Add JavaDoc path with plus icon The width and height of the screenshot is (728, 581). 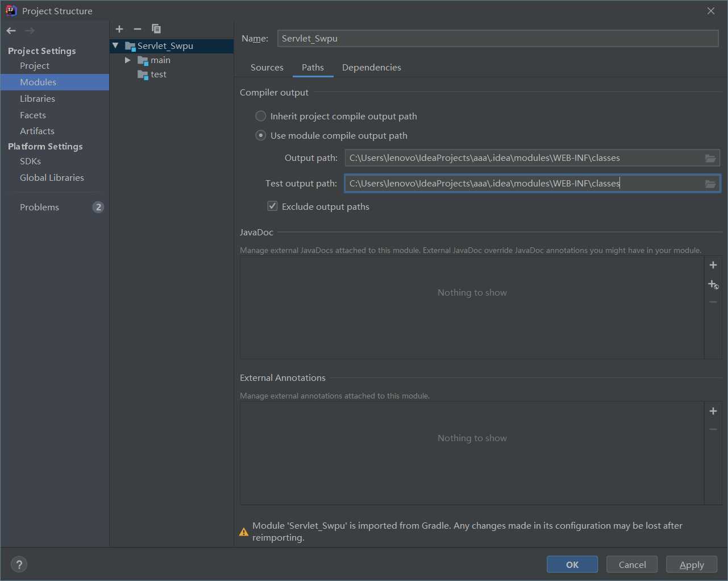click(x=713, y=265)
